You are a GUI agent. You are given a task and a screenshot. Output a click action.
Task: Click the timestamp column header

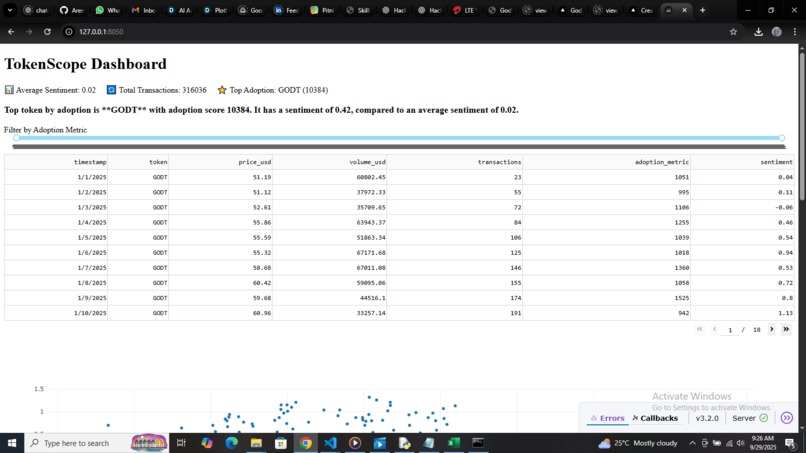[56, 162]
